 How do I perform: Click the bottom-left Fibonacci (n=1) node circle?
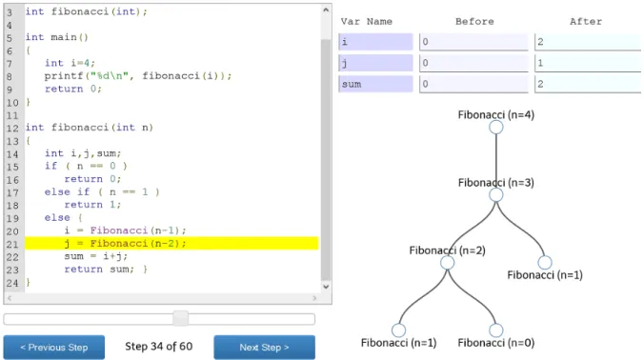click(398, 330)
